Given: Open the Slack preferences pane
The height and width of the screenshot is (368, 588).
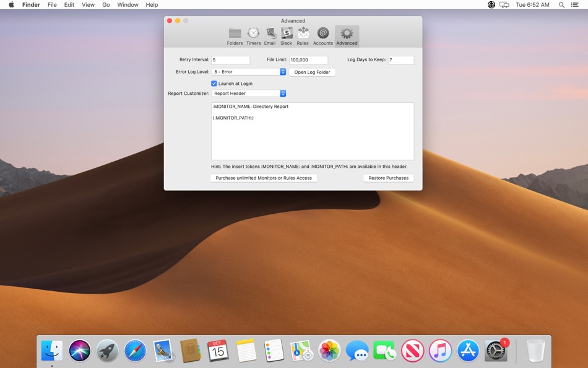Looking at the screenshot, I should tap(286, 37).
